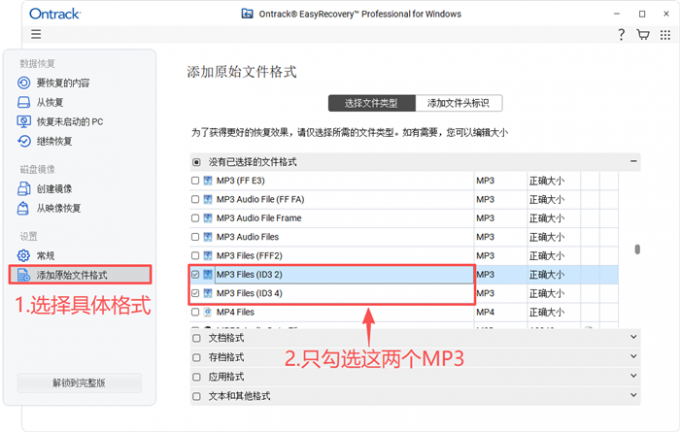This screenshot has height=432, width=680.
Task: Check the MP3 (FF E3) checkbox
Action: point(195,180)
